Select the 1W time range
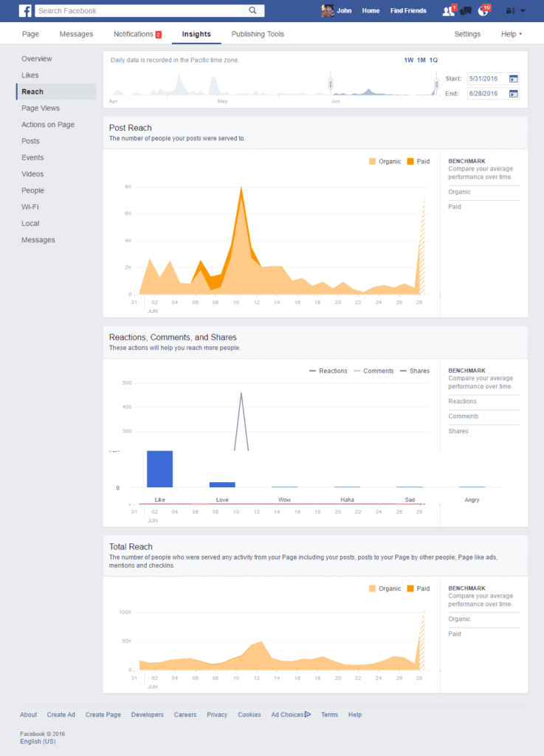 408,60
